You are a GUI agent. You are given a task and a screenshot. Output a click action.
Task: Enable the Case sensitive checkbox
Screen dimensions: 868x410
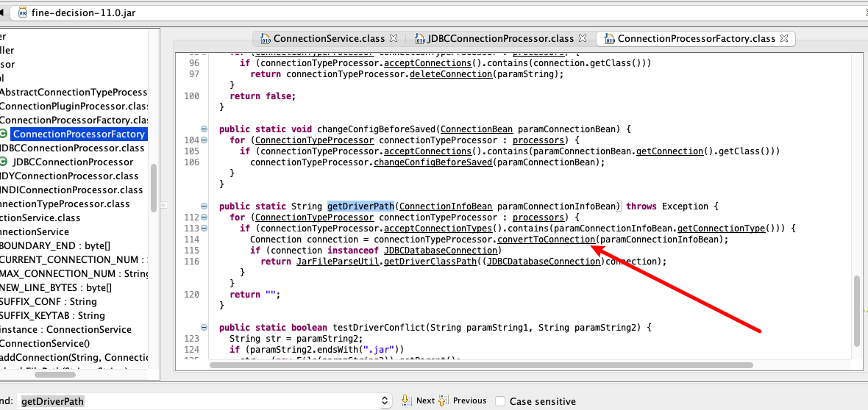coord(500,401)
